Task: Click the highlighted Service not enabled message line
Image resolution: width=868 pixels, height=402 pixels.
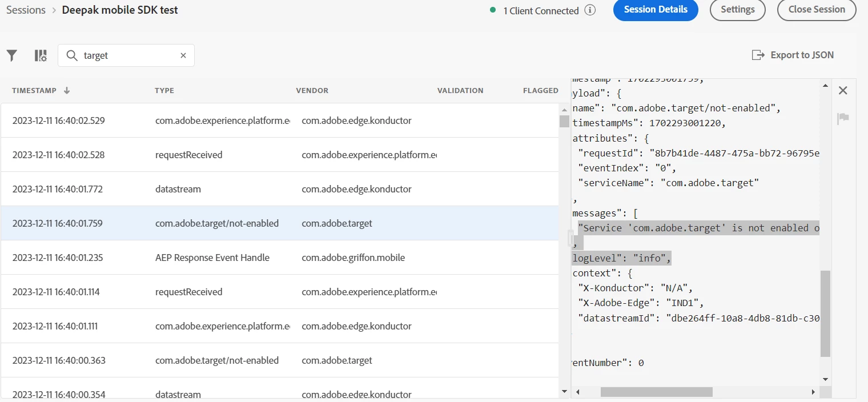Action: [x=699, y=228]
